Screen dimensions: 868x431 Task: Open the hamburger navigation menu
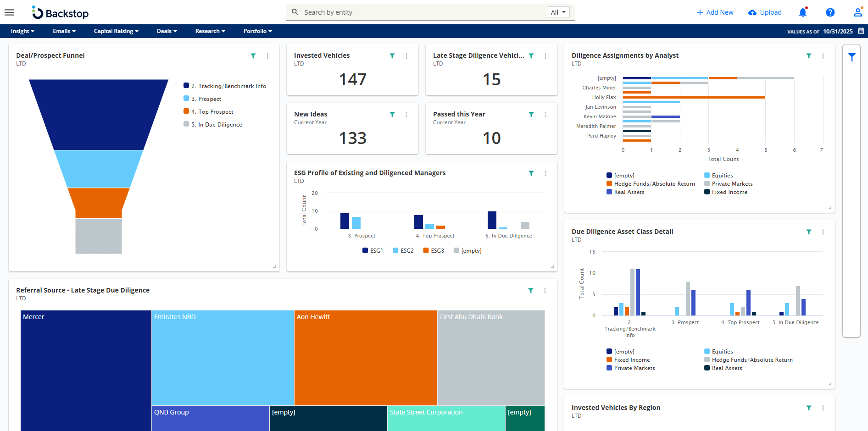click(x=9, y=12)
